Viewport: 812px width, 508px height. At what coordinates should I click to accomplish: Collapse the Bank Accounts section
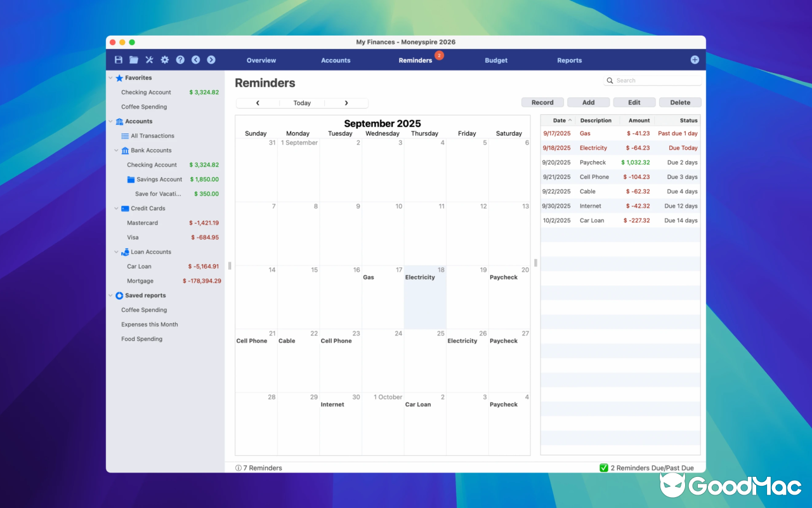click(116, 150)
